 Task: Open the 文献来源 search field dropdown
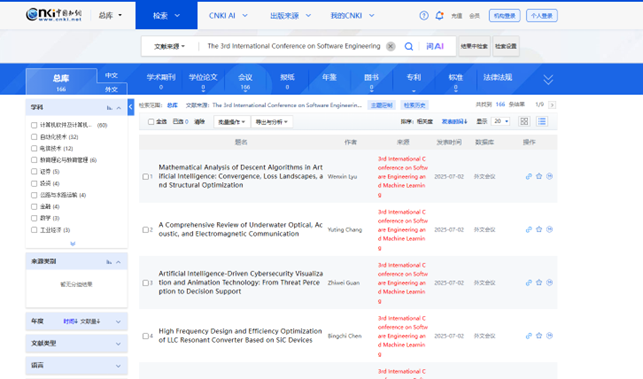169,46
